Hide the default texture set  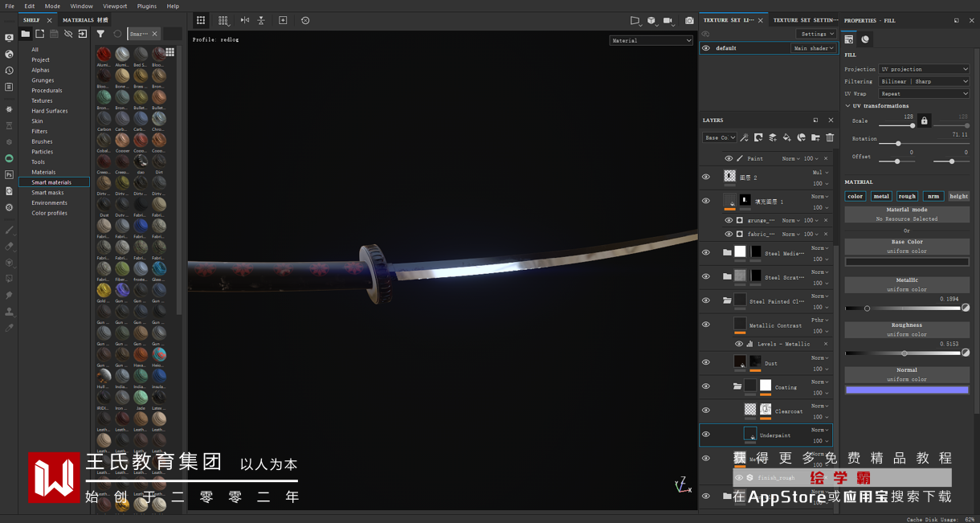pos(706,48)
